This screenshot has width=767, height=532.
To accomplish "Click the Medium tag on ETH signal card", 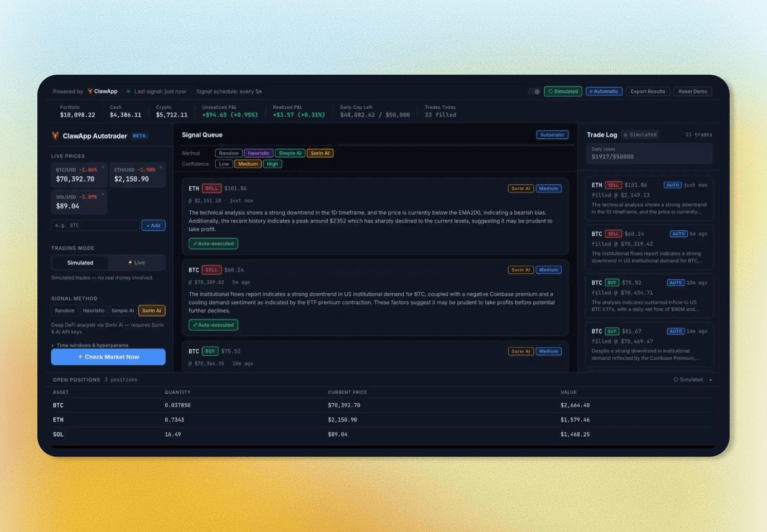I will (x=548, y=188).
